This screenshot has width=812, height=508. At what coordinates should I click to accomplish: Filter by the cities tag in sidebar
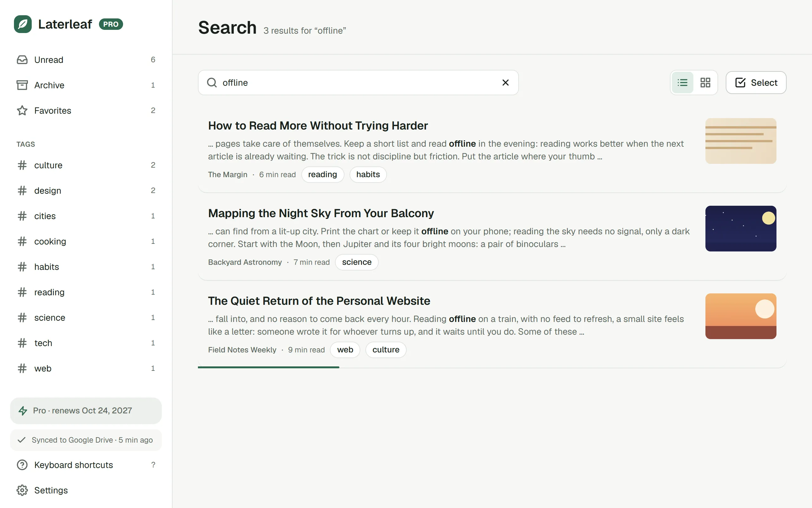pyautogui.click(x=86, y=216)
